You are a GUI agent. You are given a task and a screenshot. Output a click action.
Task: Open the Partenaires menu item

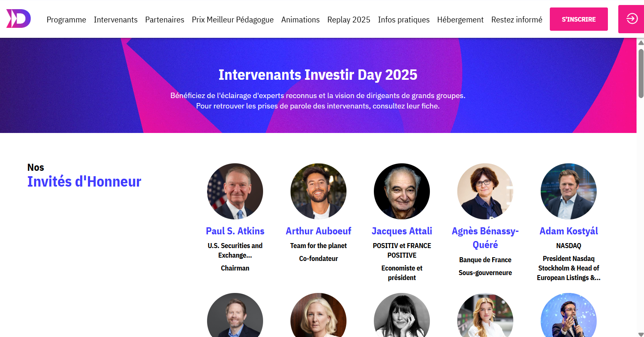pyautogui.click(x=165, y=20)
